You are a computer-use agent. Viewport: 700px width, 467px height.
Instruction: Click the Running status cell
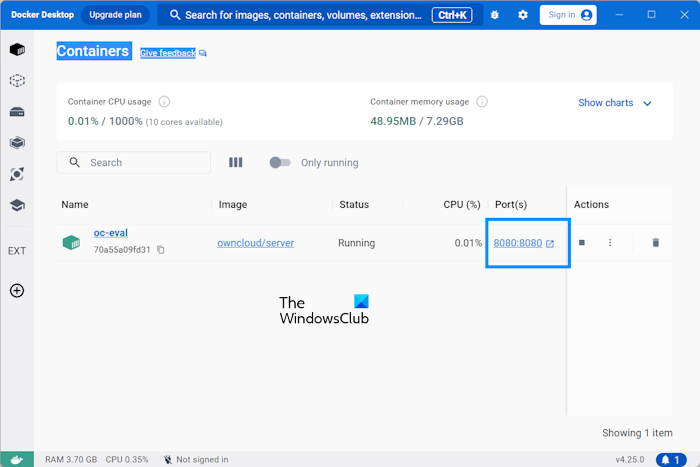(x=356, y=243)
